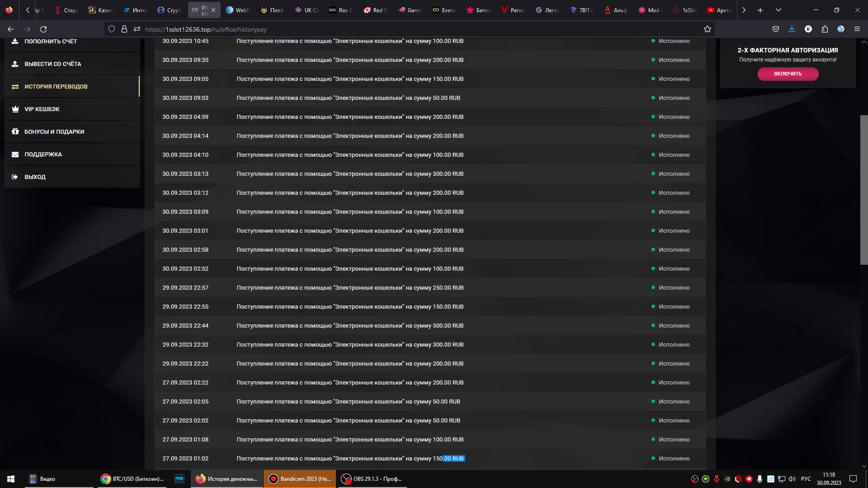Viewport: 868px width, 488px height.
Task: Open Windows Start menu
Action: [x=11, y=479]
